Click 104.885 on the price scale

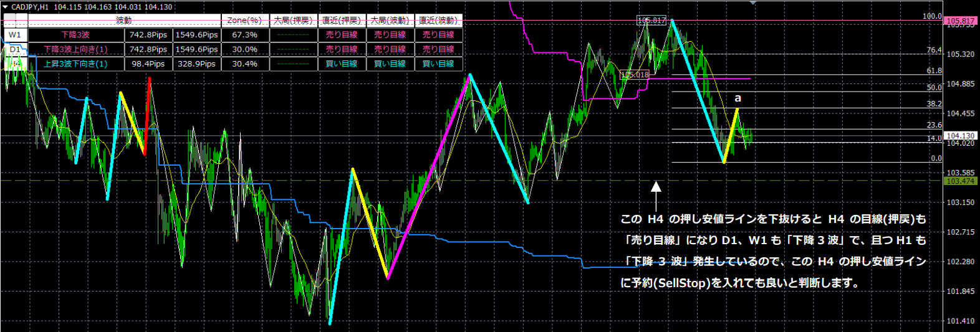point(961,84)
